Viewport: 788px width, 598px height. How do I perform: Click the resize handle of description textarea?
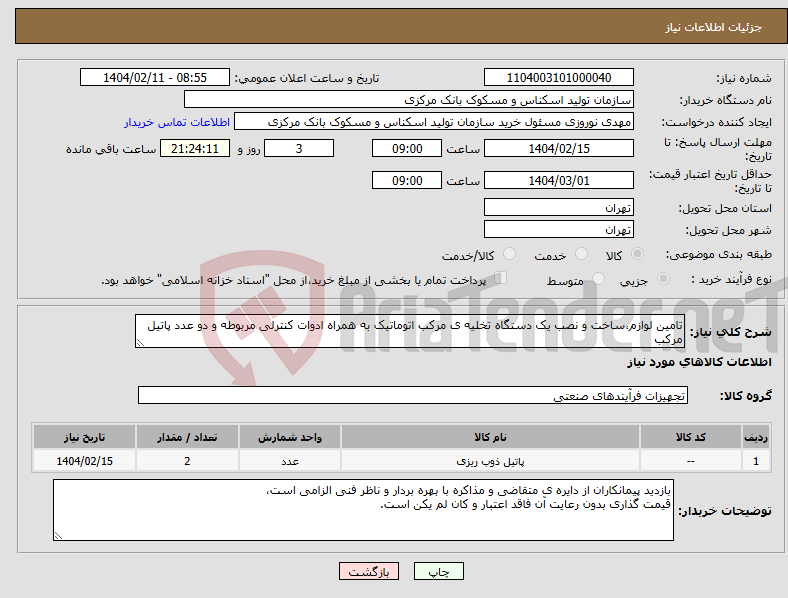coord(140,343)
